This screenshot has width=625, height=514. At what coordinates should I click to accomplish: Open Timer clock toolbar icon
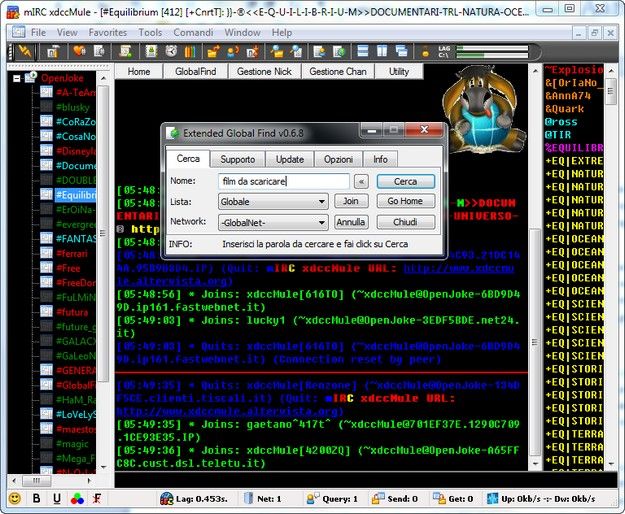[171, 51]
